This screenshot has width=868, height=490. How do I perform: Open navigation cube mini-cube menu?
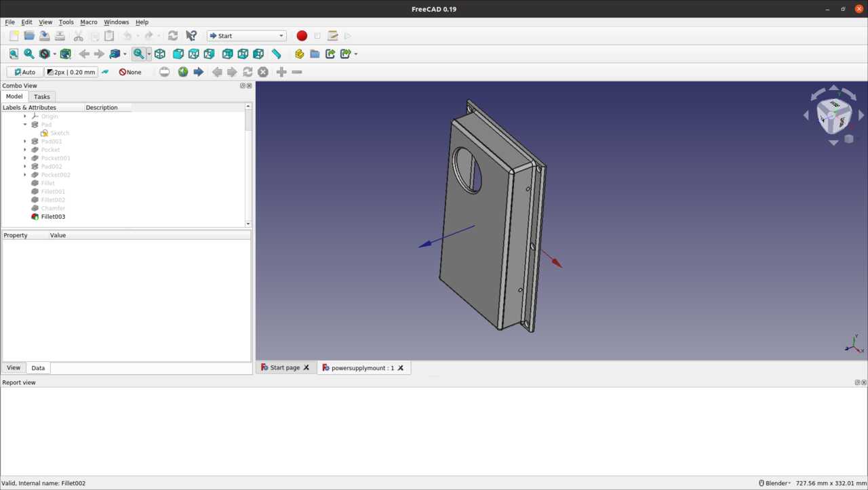(x=848, y=139)
